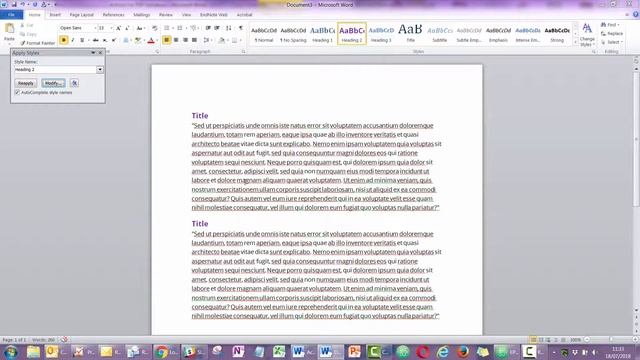Open the Change Case dropdown
The width and height of the screenshot is (640, 360).
pyautogui.click(x=140, y=28)
